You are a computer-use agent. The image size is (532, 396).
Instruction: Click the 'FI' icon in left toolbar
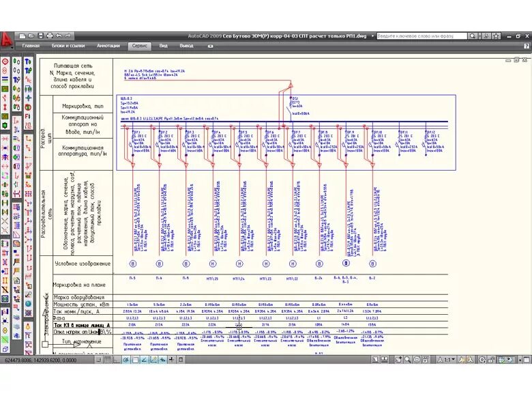pyautogui.click(x=28, y=117)
